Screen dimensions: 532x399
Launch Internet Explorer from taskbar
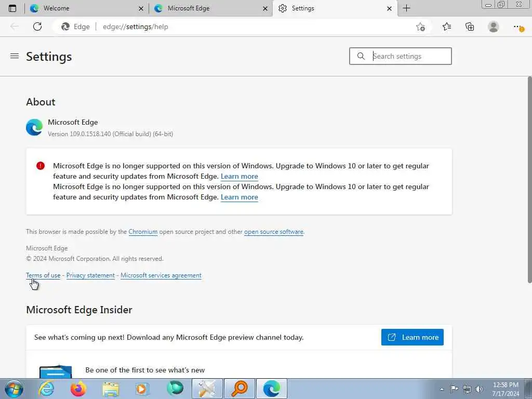[46, 389]
